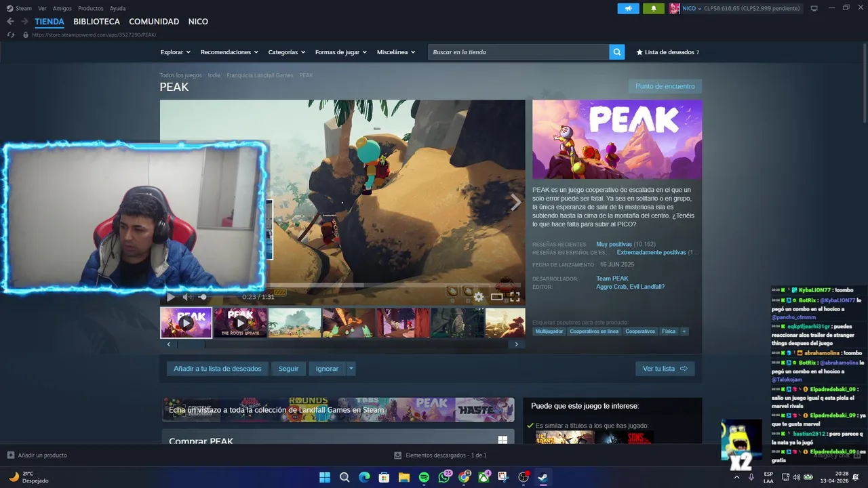Open Punto de encuentro community hub
This screenshot has height=488, width=868.
pos(665,86)
